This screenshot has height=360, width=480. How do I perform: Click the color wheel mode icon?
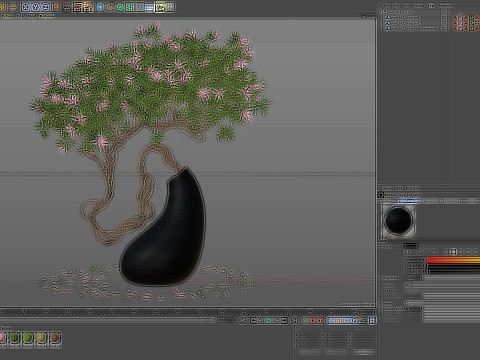pyautogui.click(x=420, y=252)
